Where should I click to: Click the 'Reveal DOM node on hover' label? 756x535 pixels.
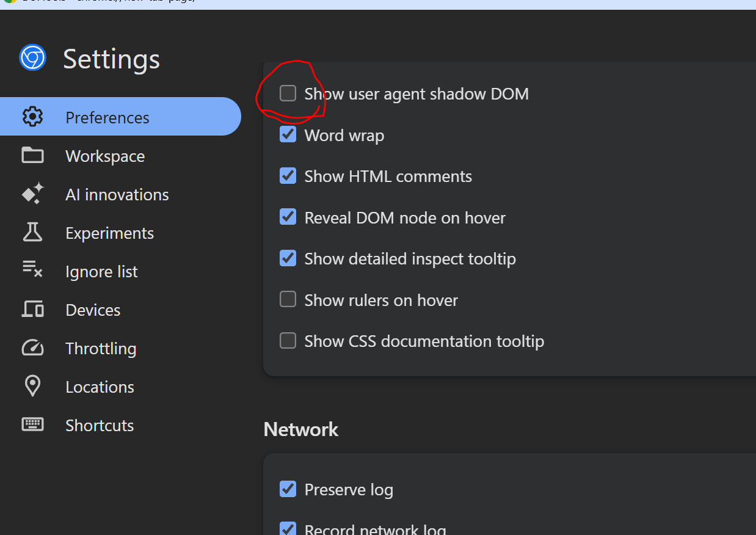pyautogui.click(x=405, y=218)
